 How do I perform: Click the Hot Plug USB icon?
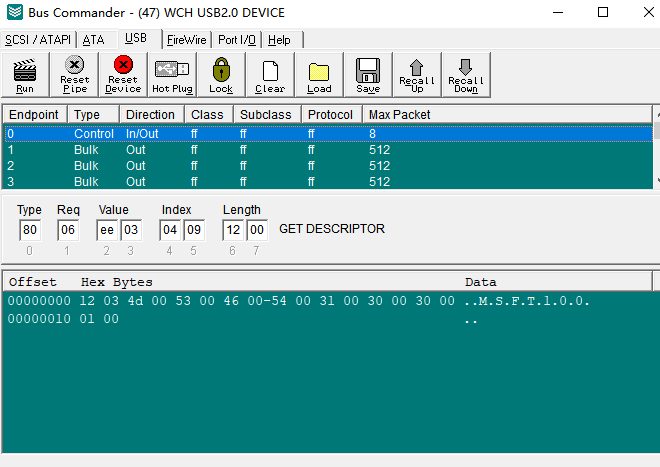coord(172,69)
